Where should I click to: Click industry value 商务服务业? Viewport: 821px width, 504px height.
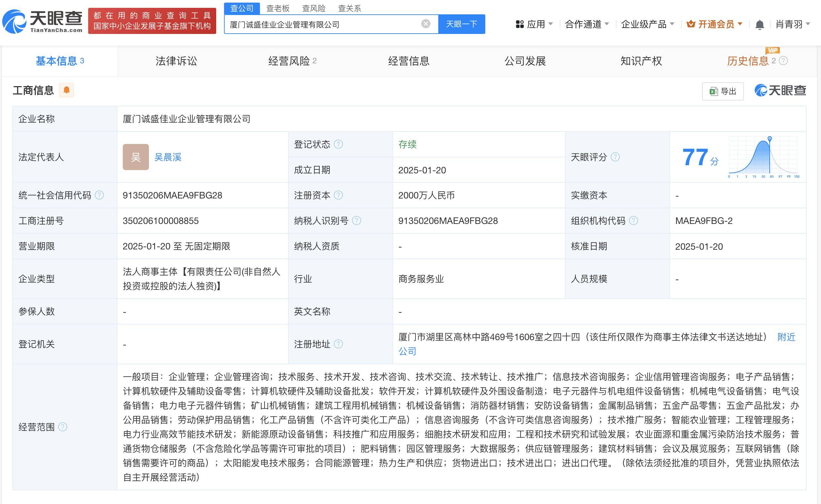[x=421, y=279]
